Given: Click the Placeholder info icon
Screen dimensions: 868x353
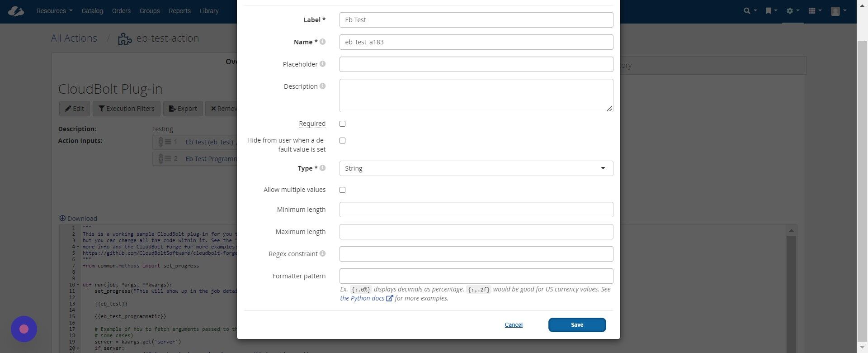Looking at the screenshot, I should tap(322, 64).
